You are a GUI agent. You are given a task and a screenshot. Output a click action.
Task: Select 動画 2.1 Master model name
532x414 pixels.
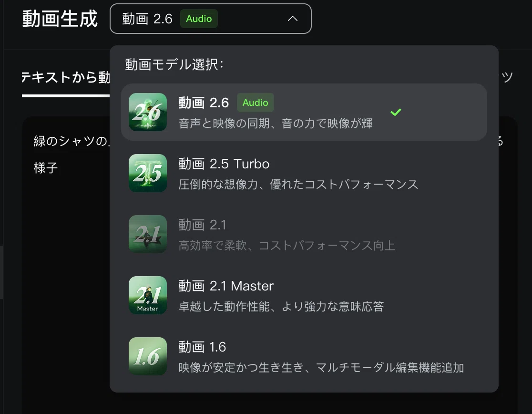click(226, 286)
